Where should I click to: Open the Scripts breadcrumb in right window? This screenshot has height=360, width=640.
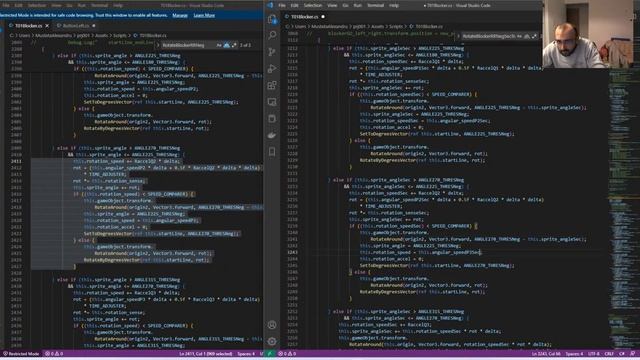tap(396, 27)
